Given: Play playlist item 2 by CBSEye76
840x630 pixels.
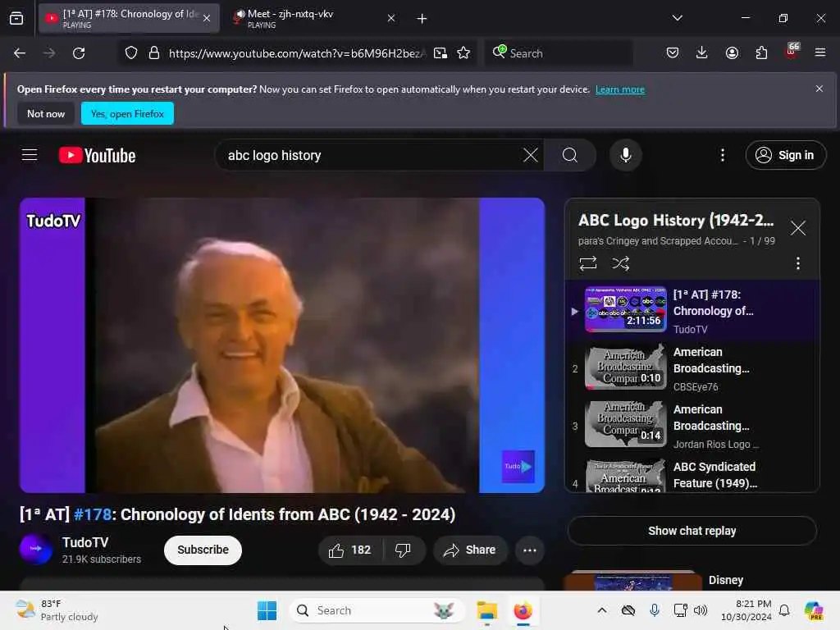Looking at the screenshot, I should tap(692, 368).
